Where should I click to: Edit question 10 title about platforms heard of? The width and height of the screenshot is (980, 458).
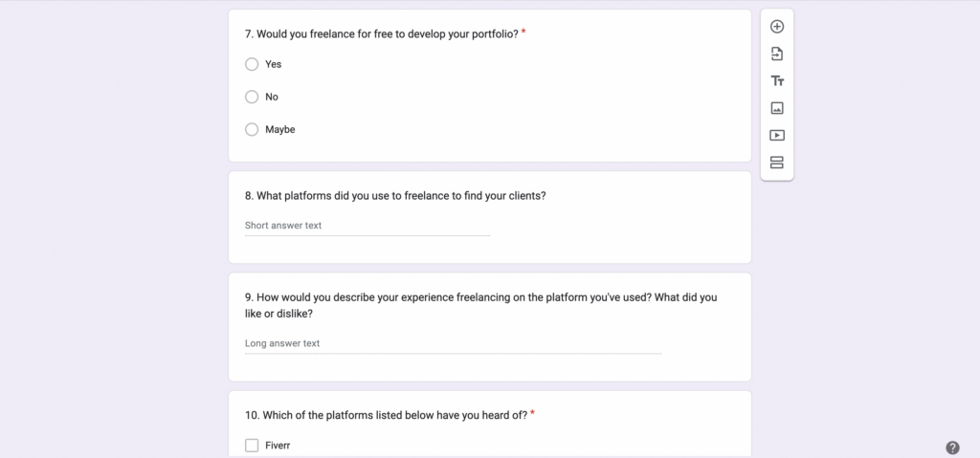386,415
